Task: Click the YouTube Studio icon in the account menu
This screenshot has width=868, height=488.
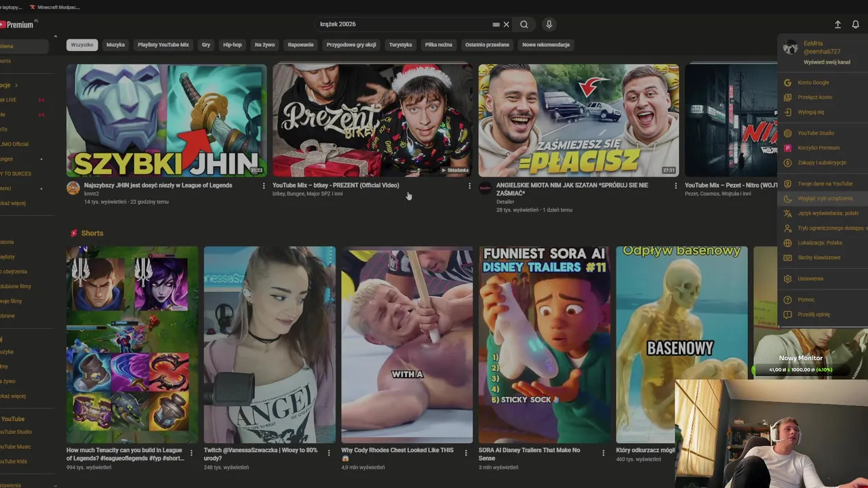Action: coord(787,133)
